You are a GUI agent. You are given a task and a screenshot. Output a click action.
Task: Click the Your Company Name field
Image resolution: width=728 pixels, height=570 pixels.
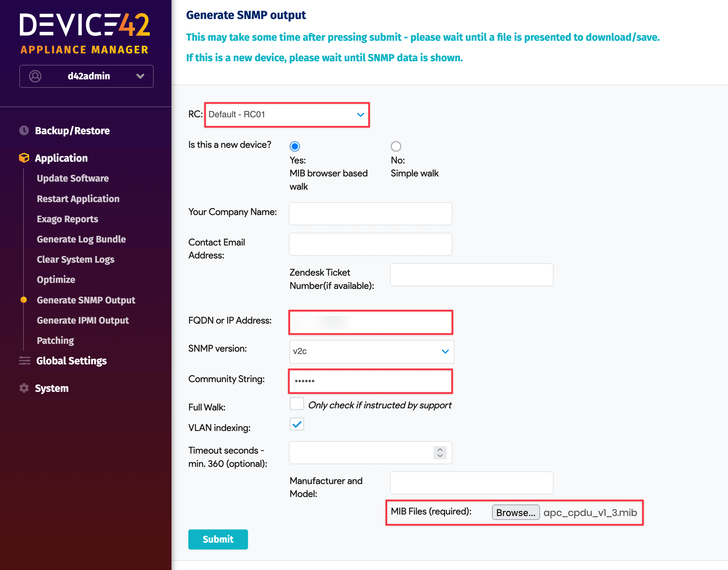coord(370,214)
